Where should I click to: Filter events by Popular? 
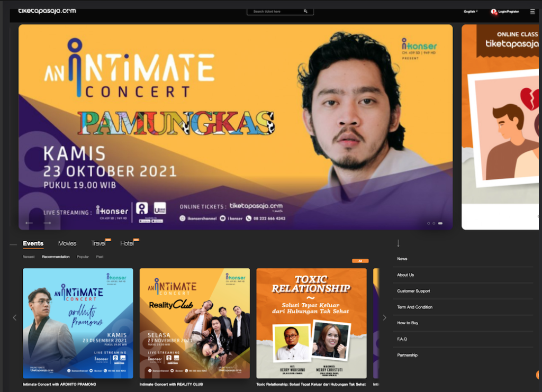tap(83, 257)
